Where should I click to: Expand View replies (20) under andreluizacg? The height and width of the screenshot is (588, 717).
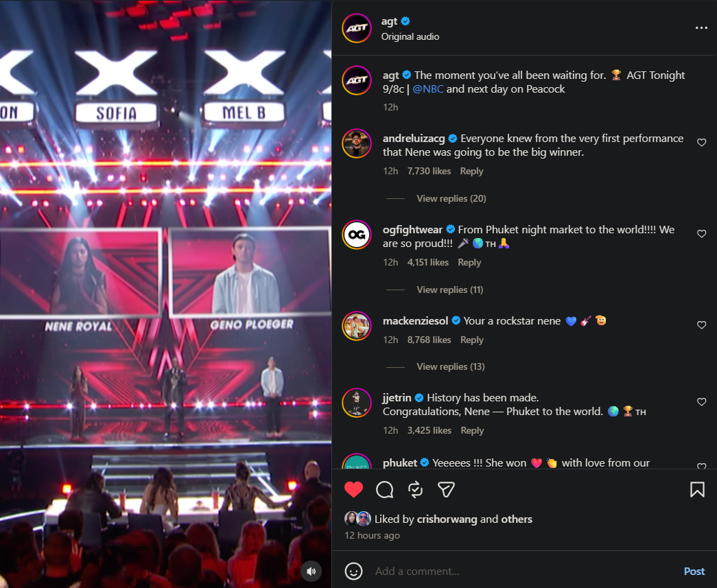point(451,198)
